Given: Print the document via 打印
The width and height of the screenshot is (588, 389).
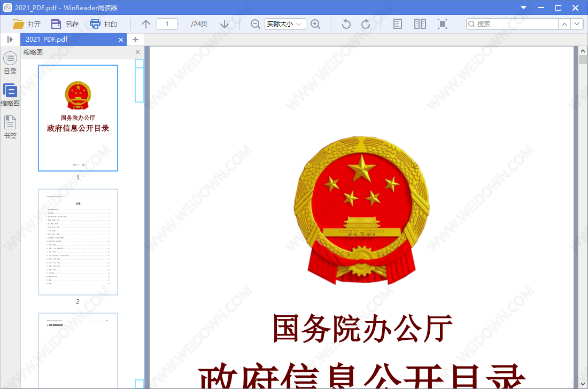Looking at the screenshot, I should (x=104, y=24).
